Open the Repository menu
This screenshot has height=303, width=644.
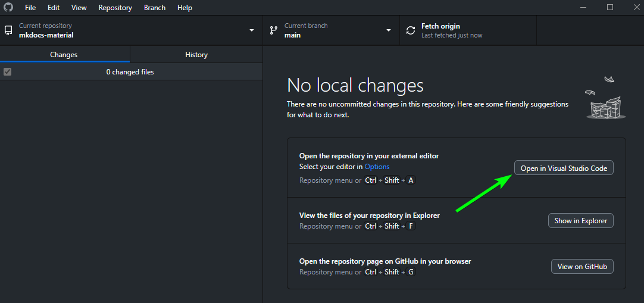pyautogui.click(x=115, y=8)
